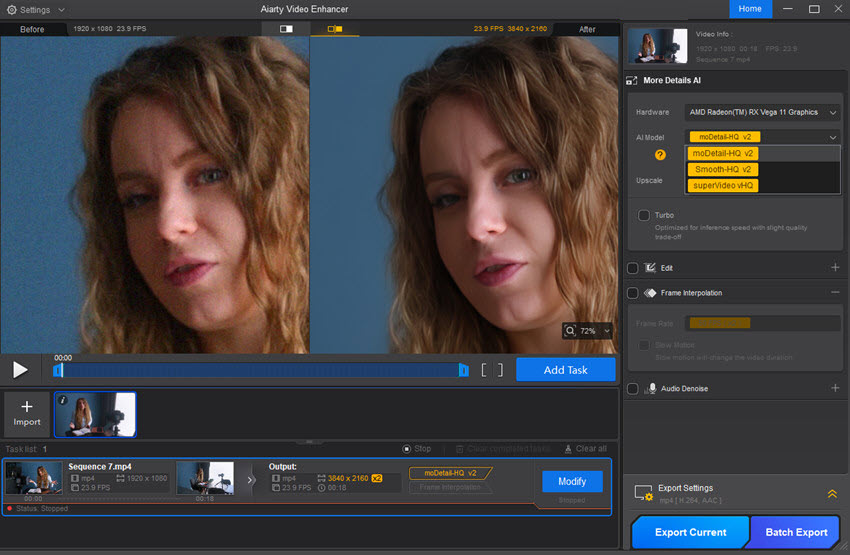Click the Export Settings monitor icon
This screenshot has width=850, height=555.
pyautogui.click(x=643, y=493)
